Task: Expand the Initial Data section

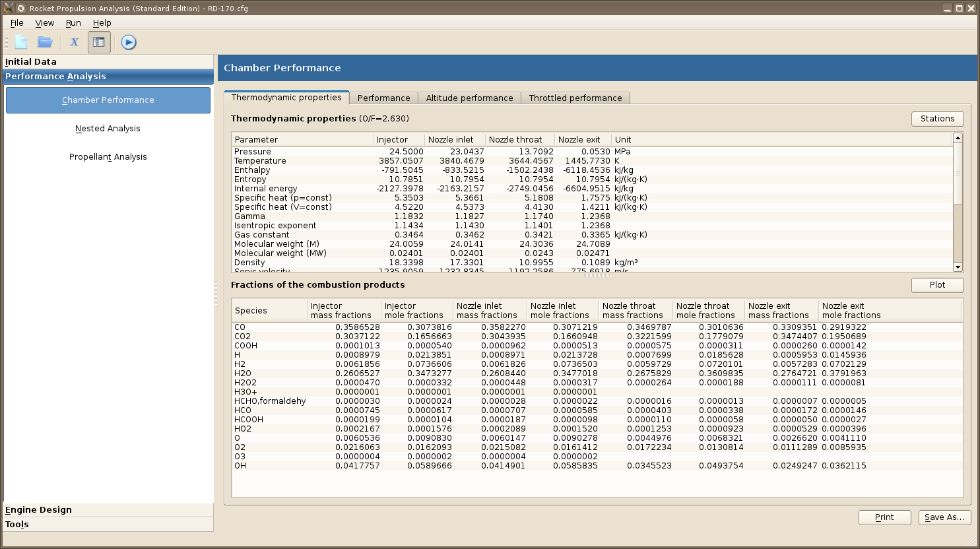Action: 108,61
